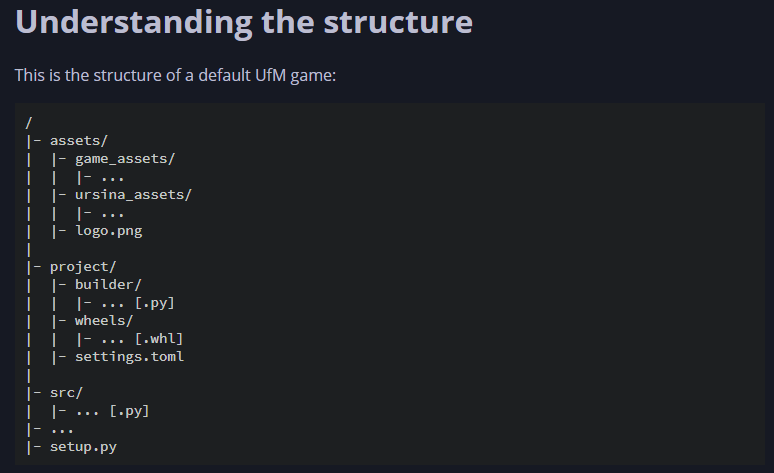Click the top-level ellipsis above setup.py
This screenshot has width=774, height=473.
(x=62, y=428)
